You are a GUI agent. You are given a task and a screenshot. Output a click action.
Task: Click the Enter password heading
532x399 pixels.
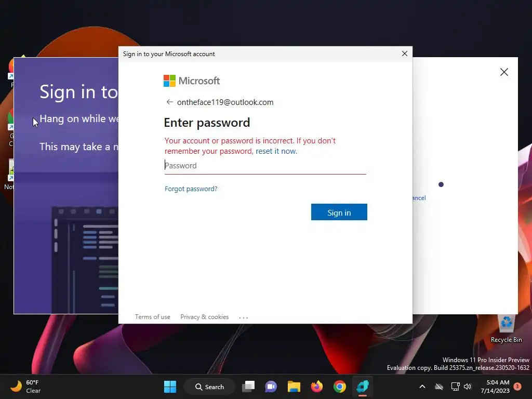pos(207,123)
